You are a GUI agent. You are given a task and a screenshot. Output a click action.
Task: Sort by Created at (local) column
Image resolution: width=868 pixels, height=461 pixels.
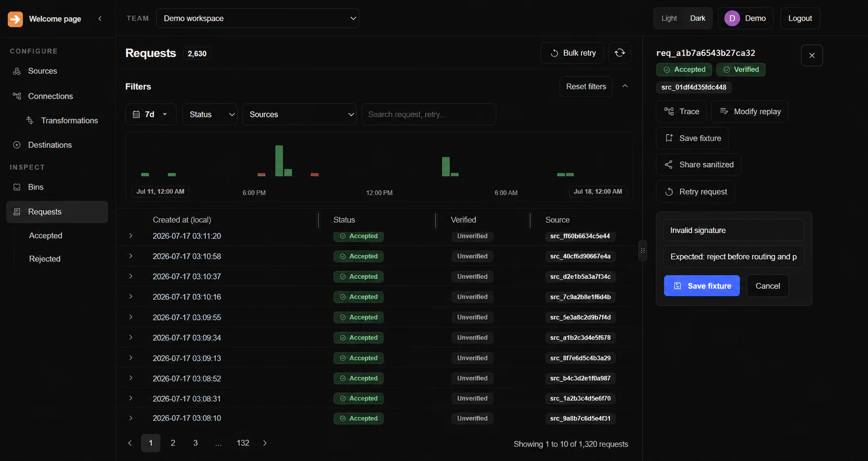(x=182, y=220)
